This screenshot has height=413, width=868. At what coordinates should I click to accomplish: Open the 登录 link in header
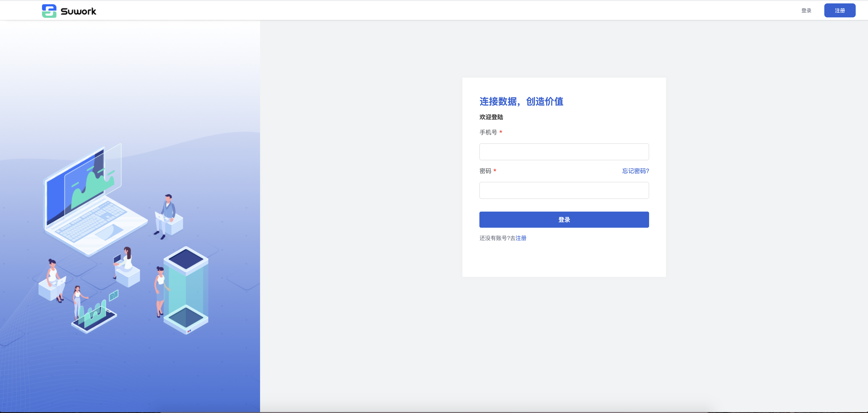pos(806,10)
